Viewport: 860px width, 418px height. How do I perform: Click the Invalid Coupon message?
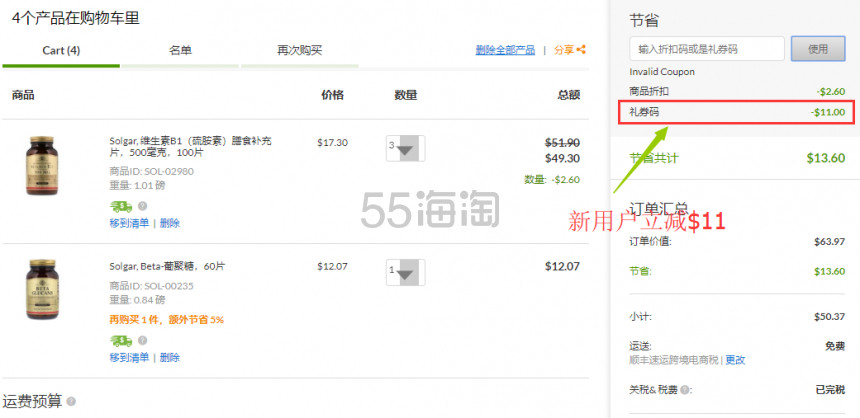[x=662, y=72]
